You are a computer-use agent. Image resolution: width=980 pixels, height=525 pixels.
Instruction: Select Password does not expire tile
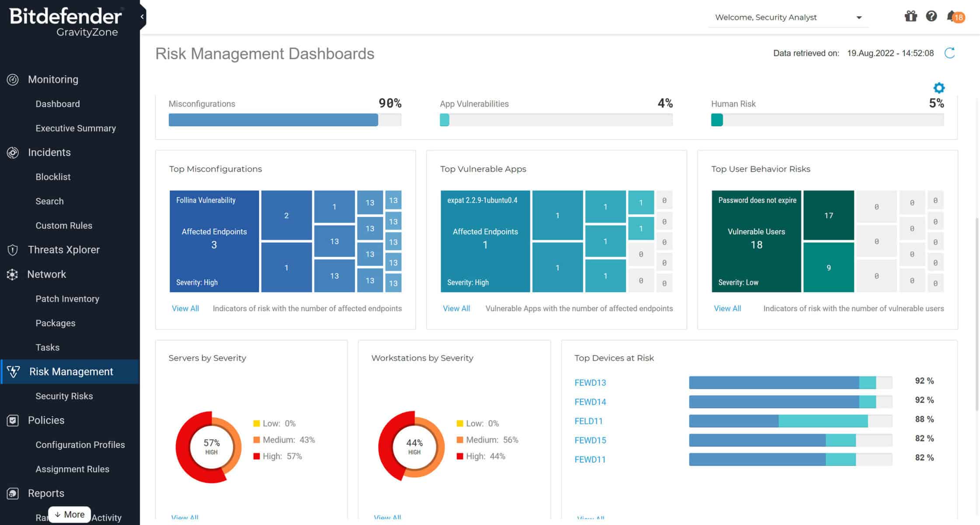[756, 241]
